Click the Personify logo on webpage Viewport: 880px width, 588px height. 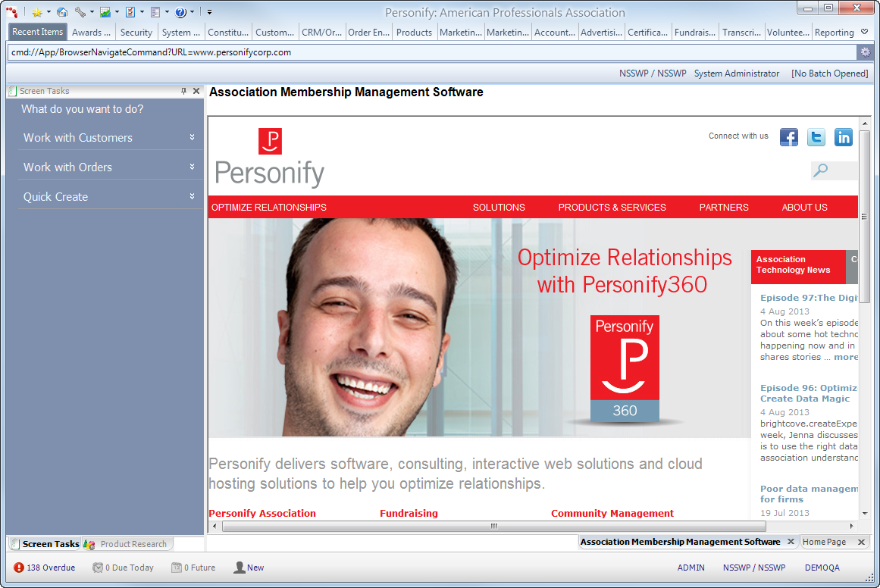point(269,158)
